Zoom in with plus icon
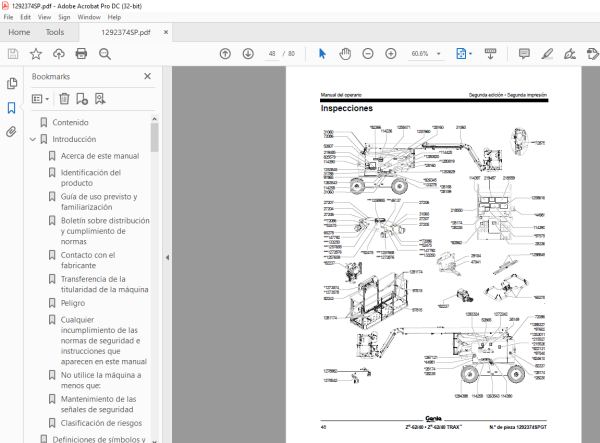The image size is (600, 443). (x=391, y=54)
